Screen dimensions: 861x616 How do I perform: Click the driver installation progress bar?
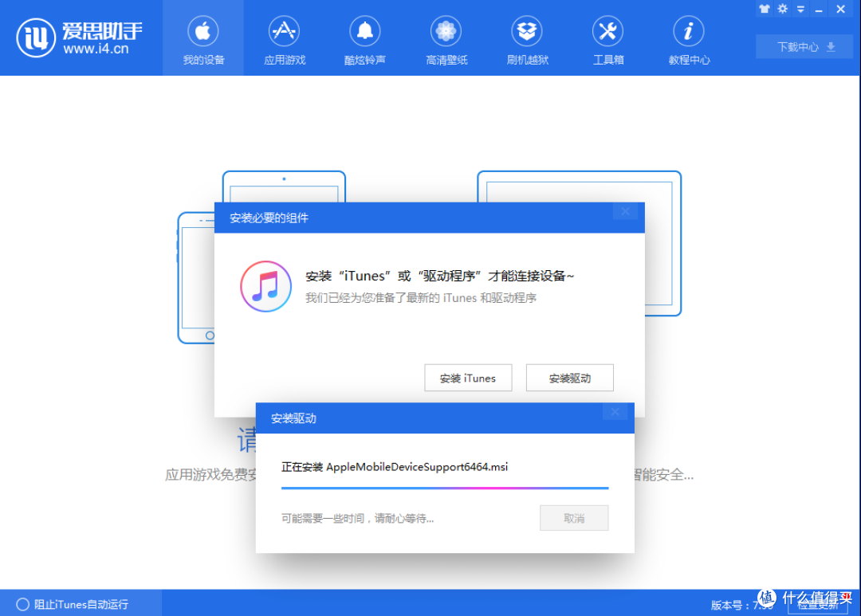tap(445, 488)
